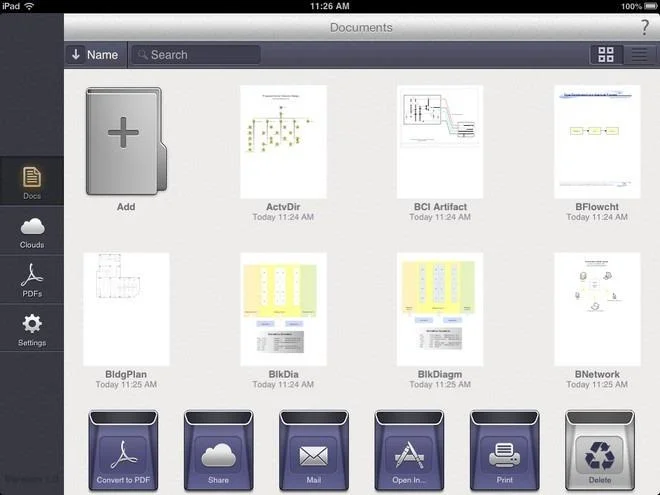Open the Share cloud bin

[x=218, y=450]
